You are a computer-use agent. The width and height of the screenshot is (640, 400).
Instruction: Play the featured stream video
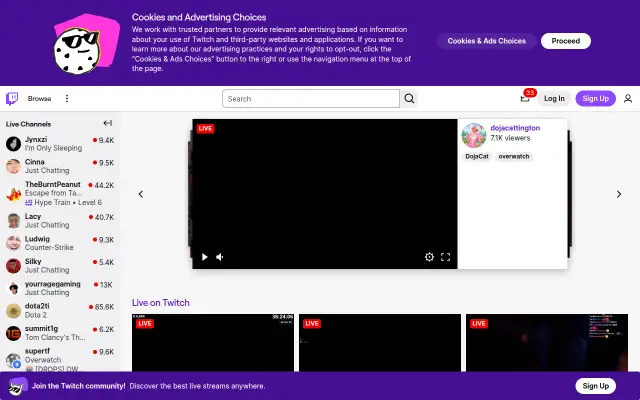click(204, 257)
